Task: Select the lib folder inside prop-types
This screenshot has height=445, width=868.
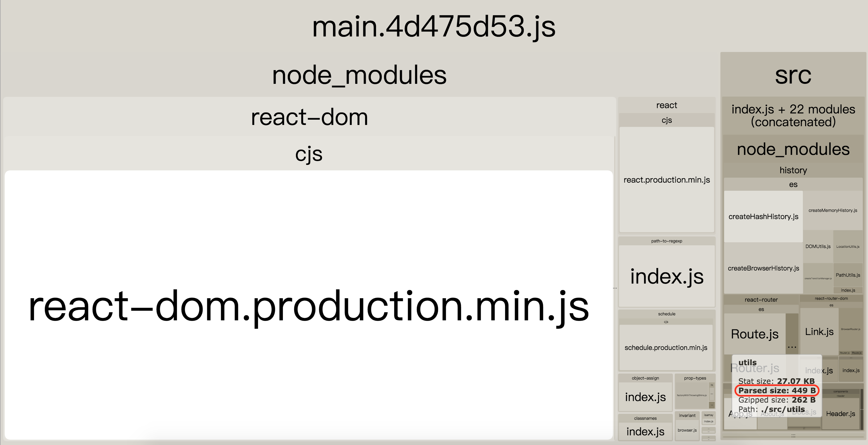Action: pos(712,385)
